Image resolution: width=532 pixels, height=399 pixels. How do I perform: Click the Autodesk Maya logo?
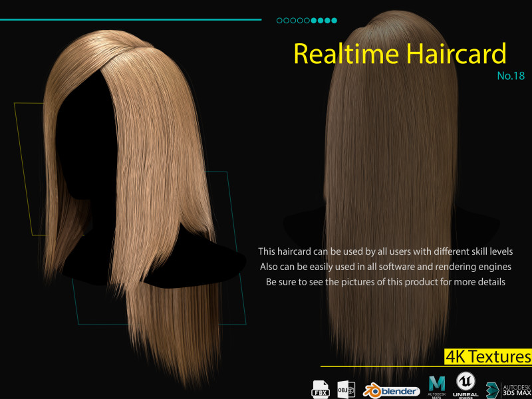click(437, 387)
